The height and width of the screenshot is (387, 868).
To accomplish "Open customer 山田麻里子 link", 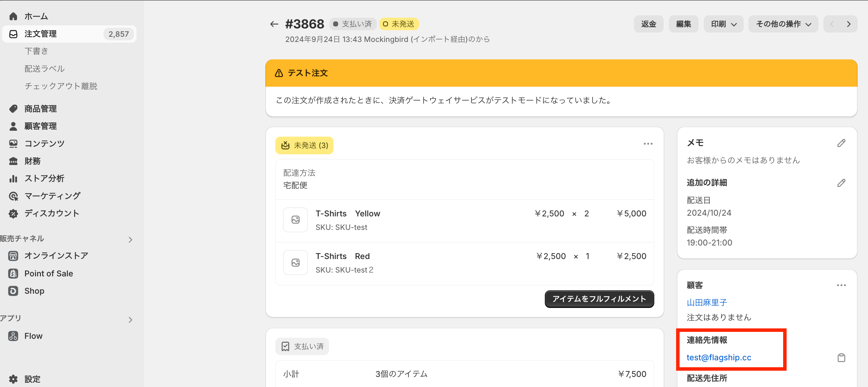I will [707, 303].
